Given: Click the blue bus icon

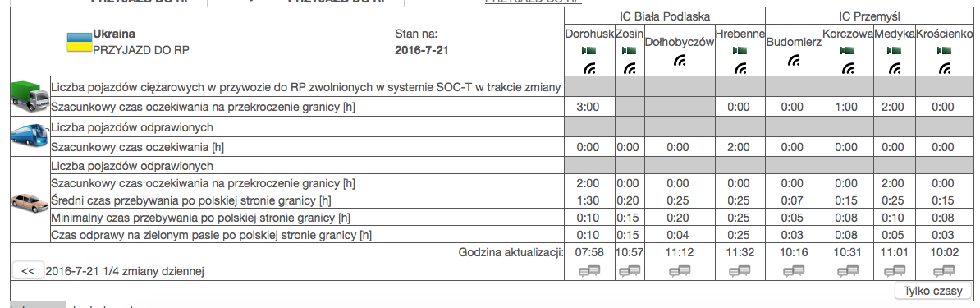Looking at the screenshot, I should [30, 135].
